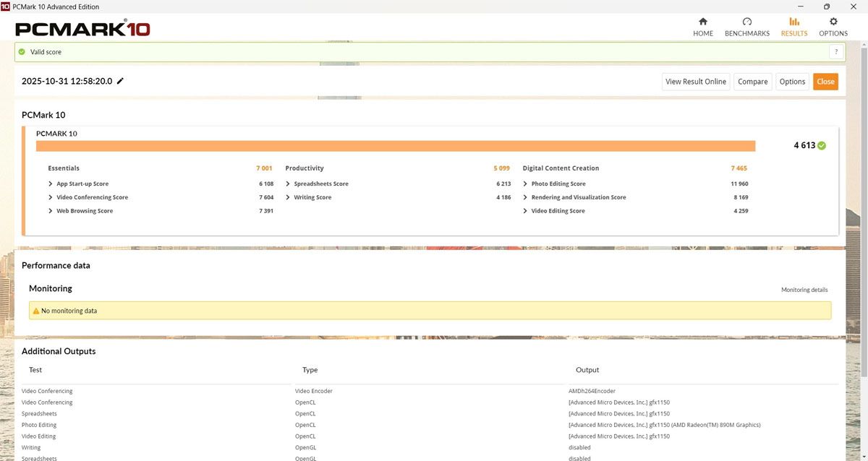This screenshot has height=461, width=868.
Task: Expand Rendering and Visualization Score
Action: [x=525, y=198]
